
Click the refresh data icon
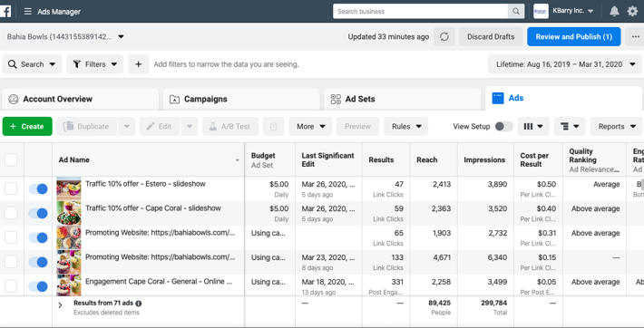click(444, 36)
